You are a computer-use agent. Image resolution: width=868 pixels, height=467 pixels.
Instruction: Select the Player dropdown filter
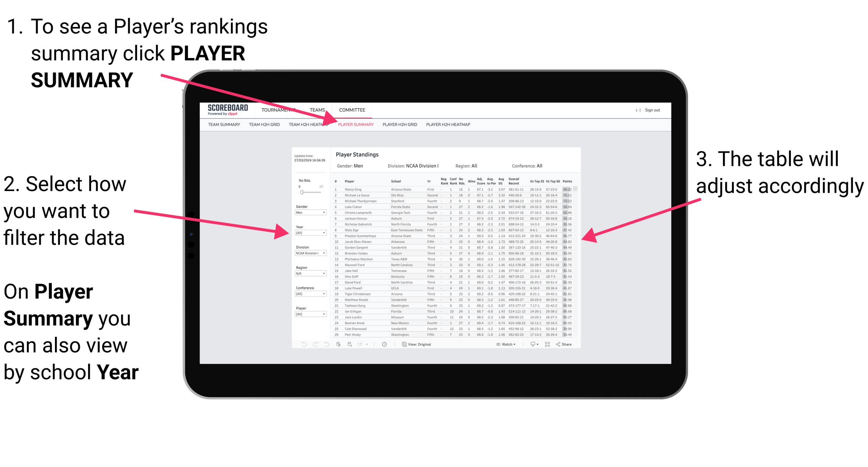(x=311, y=314)
